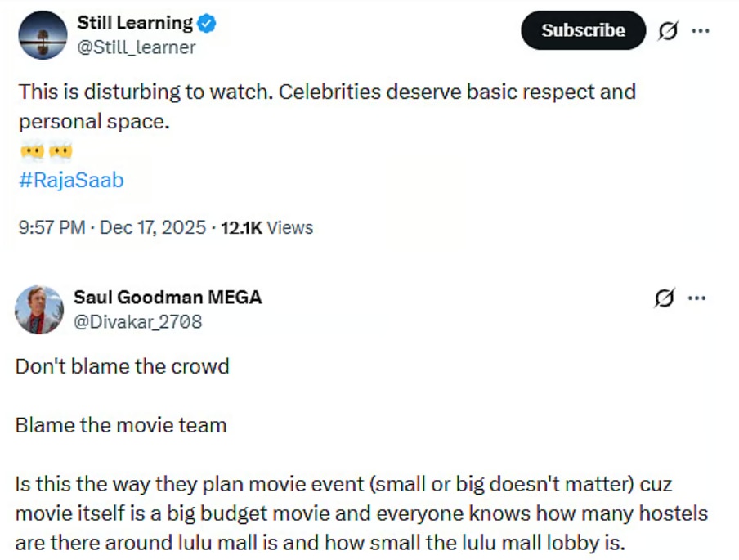Screen dimensions: 739x560
Task: Open the 12.1K Views count
Action: [266, 227]
